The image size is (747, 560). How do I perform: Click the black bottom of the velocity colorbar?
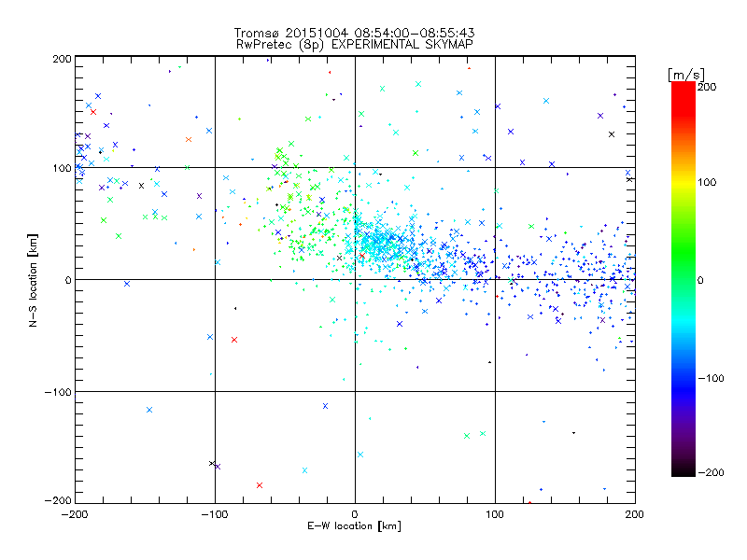(x=684, y=472)
